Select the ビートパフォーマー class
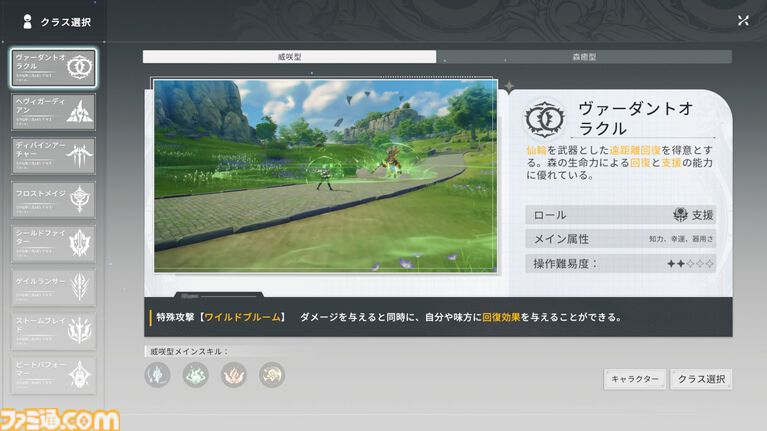This screenshot has height=431, width=767. (x=54, y=373)
